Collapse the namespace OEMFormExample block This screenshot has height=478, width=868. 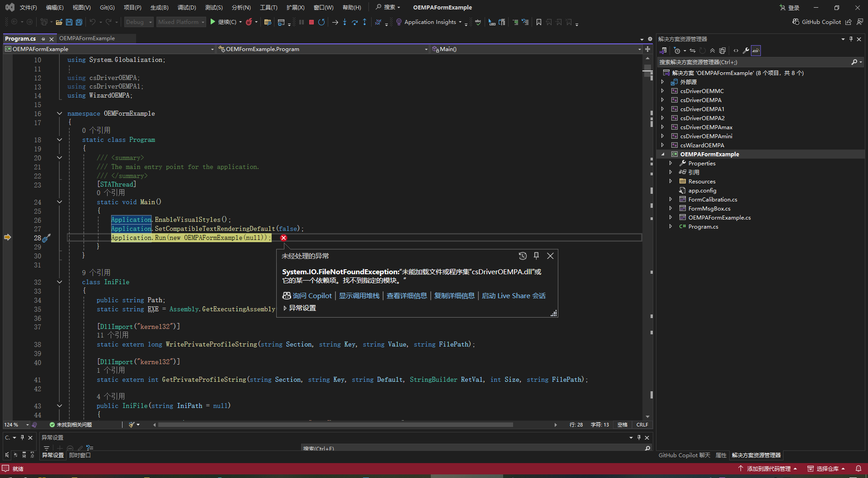(x=59, y=113)
